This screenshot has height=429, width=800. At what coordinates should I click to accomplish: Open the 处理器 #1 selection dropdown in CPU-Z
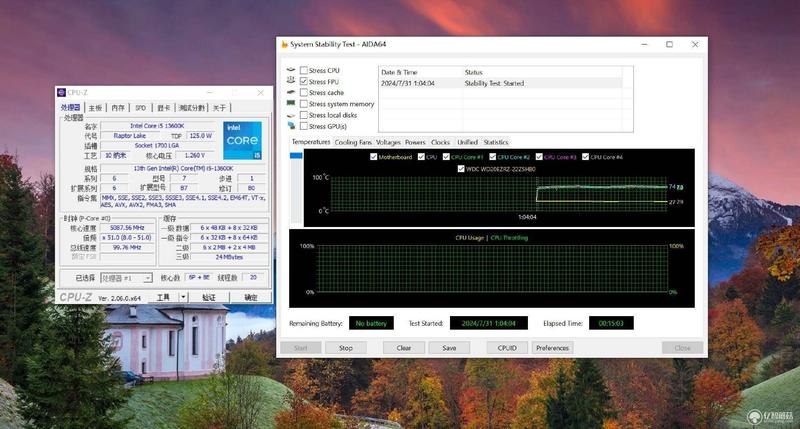tap(126, 278)
